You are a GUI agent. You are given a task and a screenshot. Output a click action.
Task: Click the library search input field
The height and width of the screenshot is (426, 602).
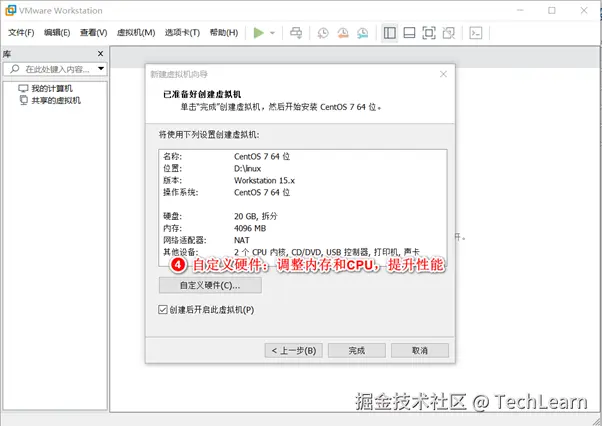[57, 69]
